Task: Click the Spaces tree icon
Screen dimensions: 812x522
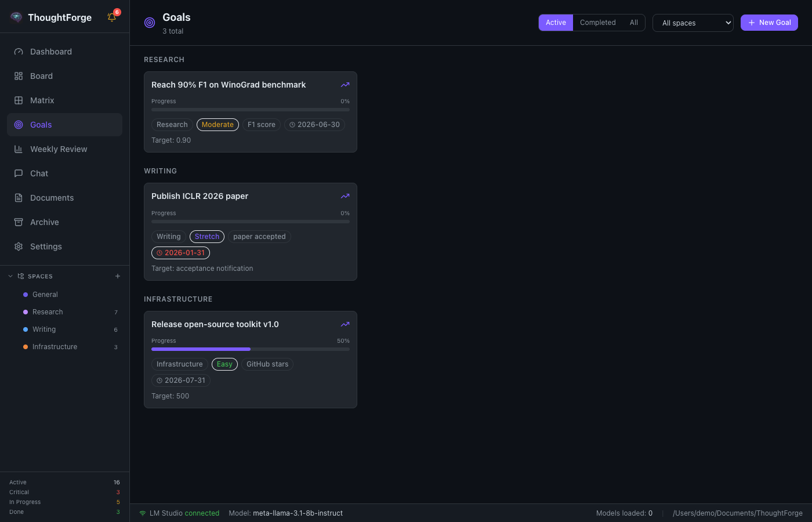Action: coord(21,276)
